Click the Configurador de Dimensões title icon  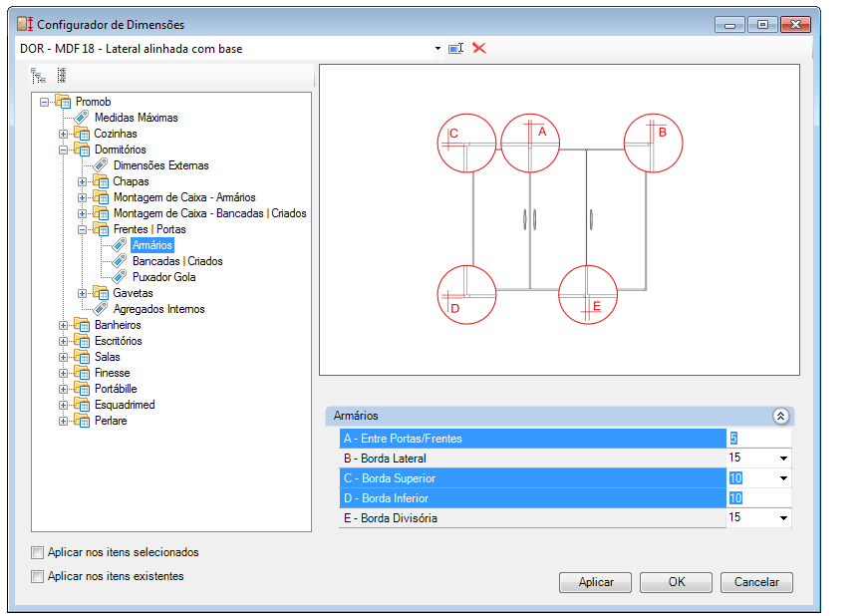click(25, 24)
